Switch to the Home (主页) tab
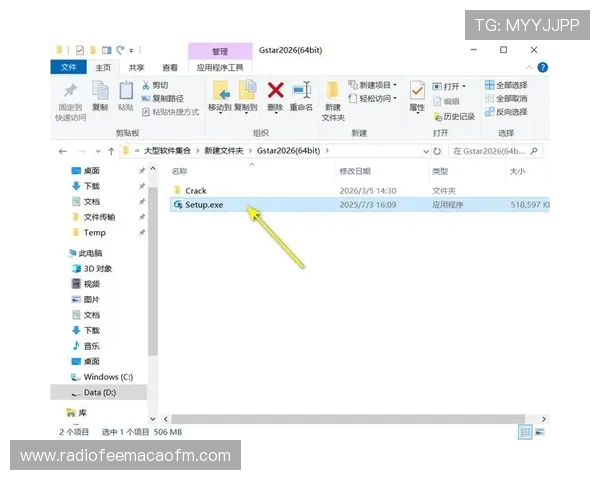The image size is (600, 480). point(103,68)
